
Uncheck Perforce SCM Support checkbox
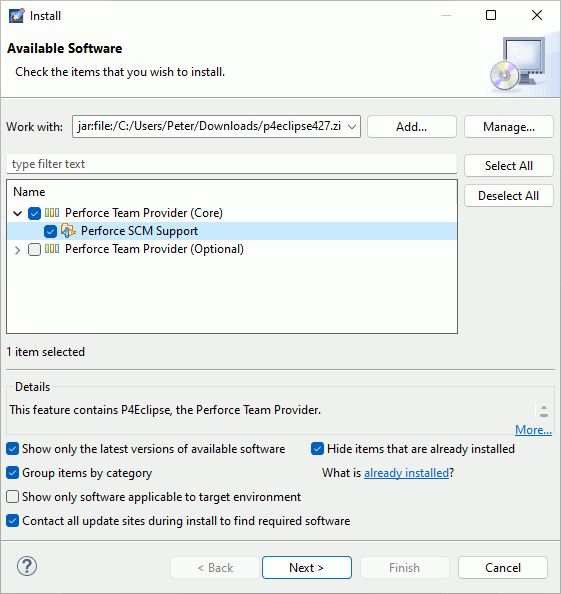click(50, 231)
